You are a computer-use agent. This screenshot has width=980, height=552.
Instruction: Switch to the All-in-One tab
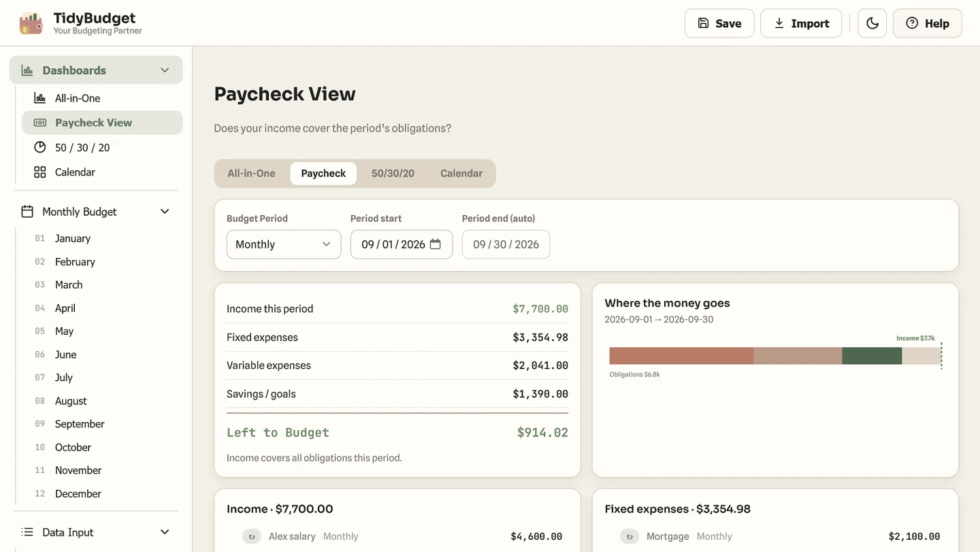[x=251, y=174]
